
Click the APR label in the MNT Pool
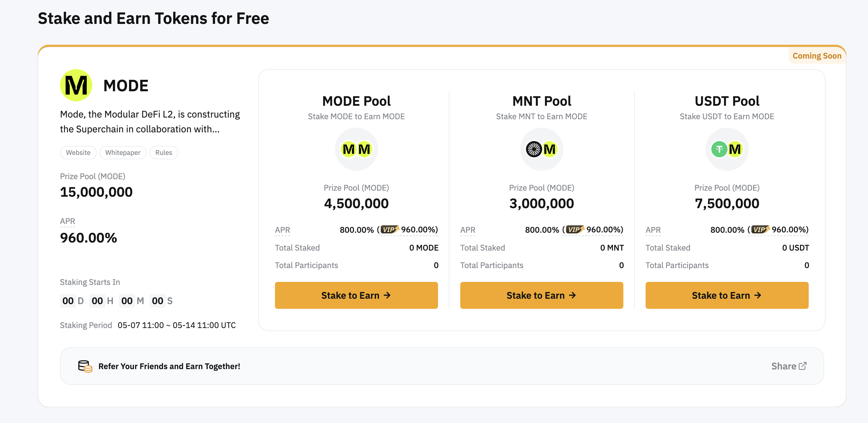468,230
